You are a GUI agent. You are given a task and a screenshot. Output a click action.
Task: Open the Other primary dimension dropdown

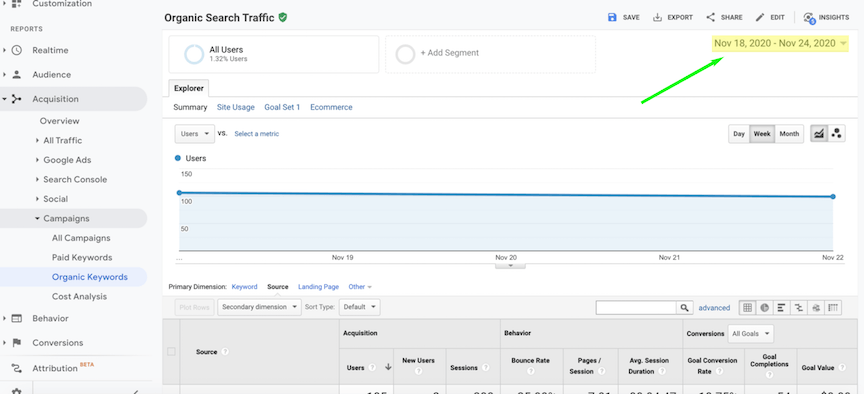click(x=360, y=287)
